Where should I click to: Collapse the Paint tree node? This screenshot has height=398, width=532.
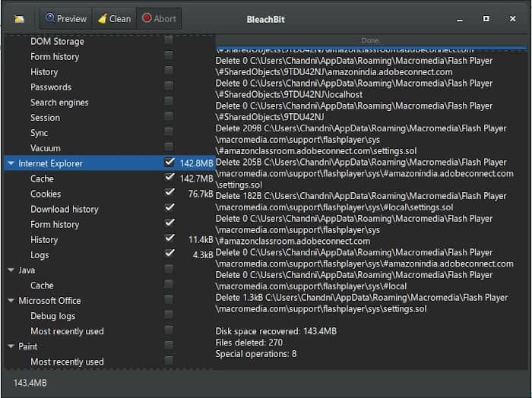[11, 346]
